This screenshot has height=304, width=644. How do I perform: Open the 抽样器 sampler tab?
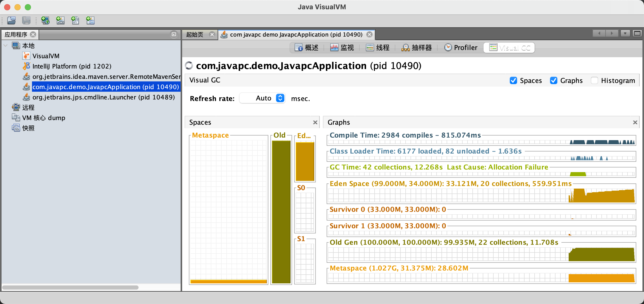417,48
